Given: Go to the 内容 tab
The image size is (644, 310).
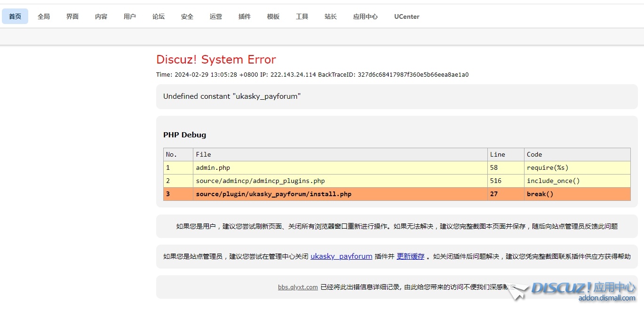Looking at the screenshot, I should point(101,16).
